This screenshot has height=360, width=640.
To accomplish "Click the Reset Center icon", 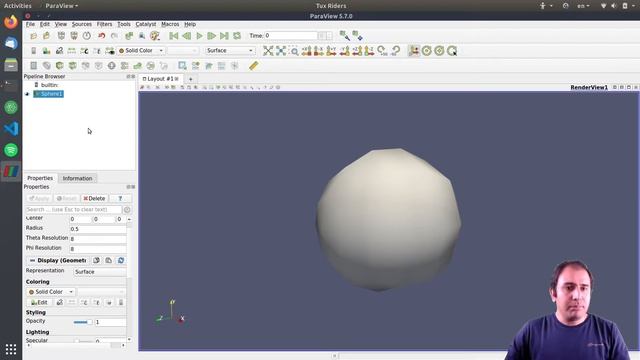I will [439, 51].
